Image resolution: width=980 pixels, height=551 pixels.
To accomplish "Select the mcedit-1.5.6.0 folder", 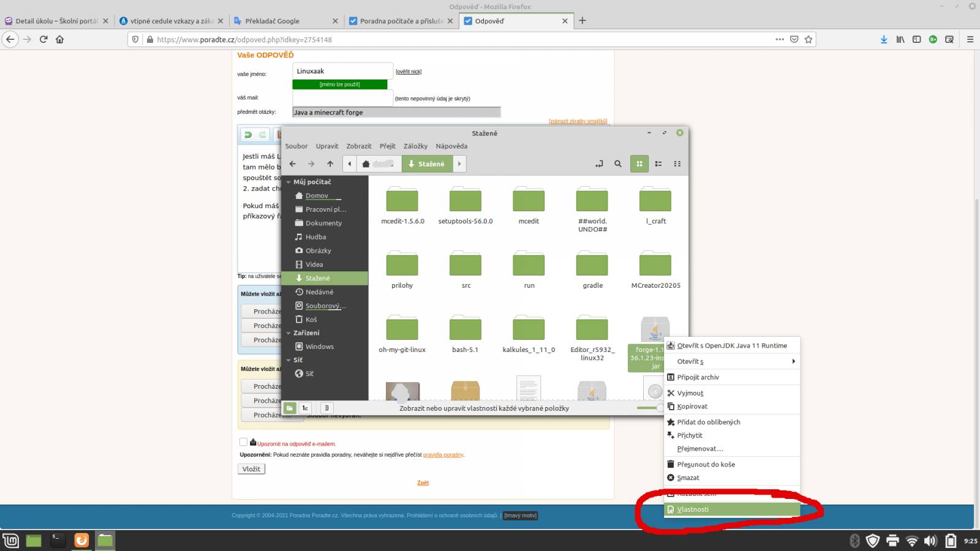I will click(402, 206).
